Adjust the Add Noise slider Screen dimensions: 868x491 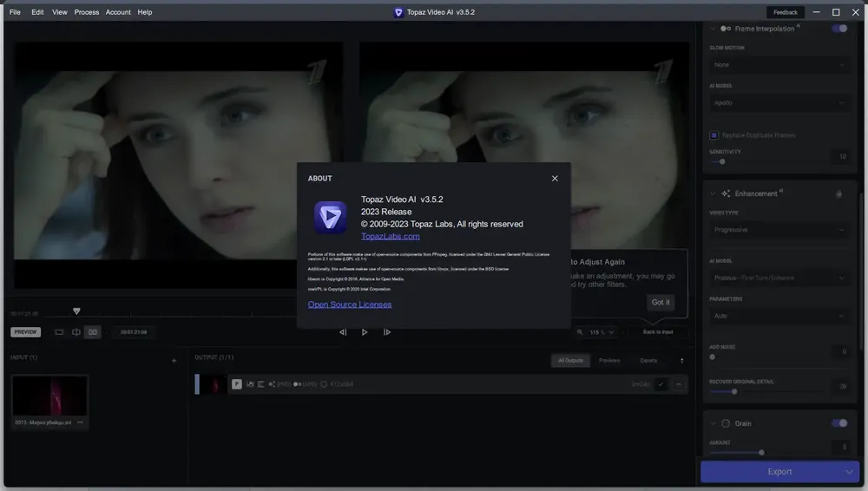pos(713,357)
